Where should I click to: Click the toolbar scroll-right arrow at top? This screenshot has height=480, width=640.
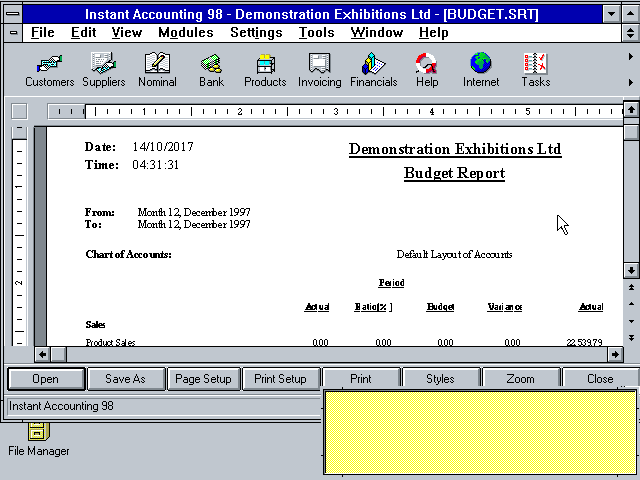pyautogui.click(x=631, y=57)
